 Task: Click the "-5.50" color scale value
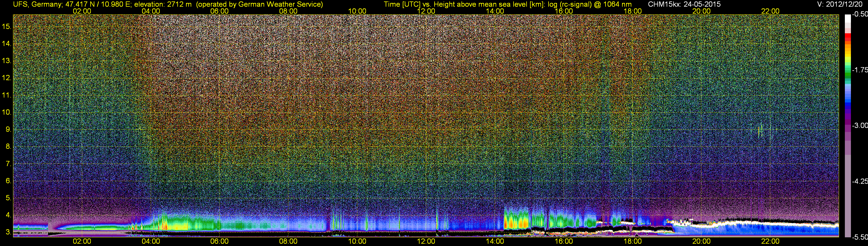(860, 237)
